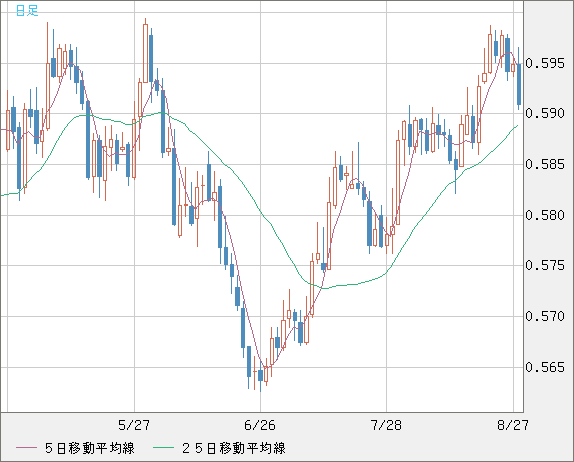Click the 0.585 price axis label

point(545,164)
